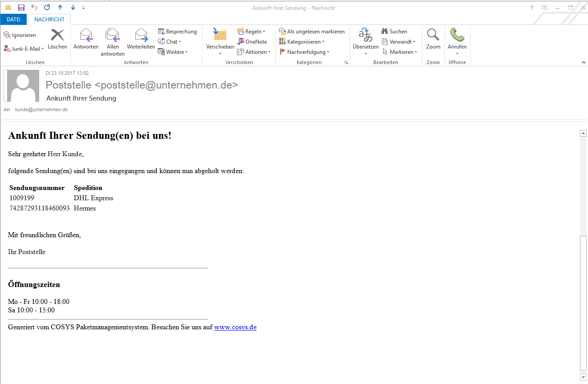Click the Save icon in quick access toolbar
Viewport: 588px width, 384px height.
click(x=21, y=8)
